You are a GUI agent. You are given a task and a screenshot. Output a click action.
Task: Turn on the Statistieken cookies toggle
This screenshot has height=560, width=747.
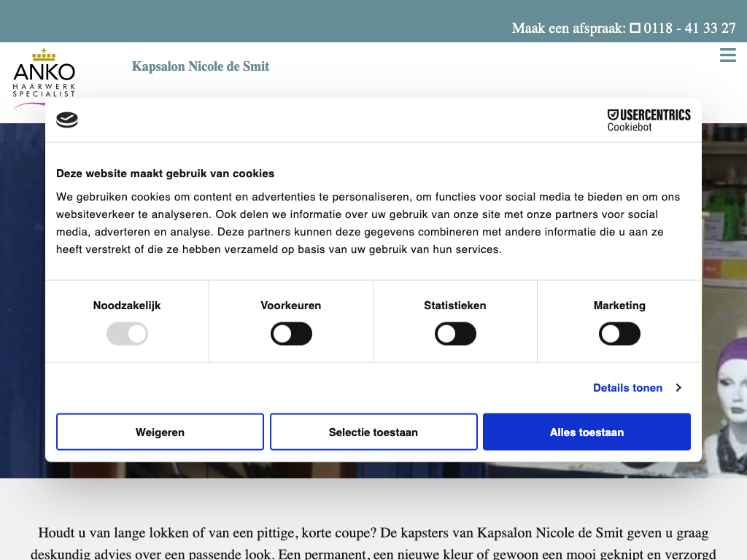tap(455, 335)
